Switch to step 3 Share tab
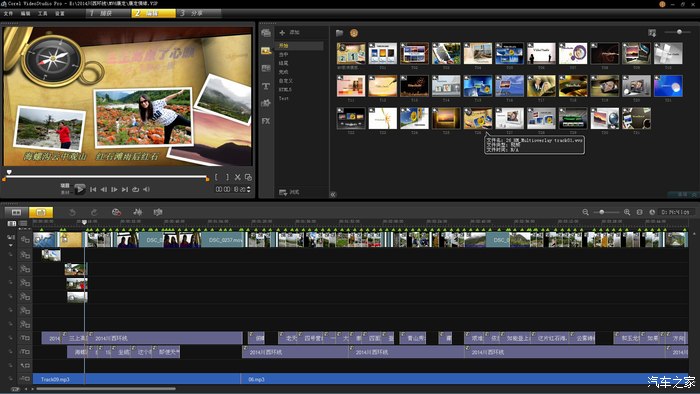Screen dimensions: 700x394 [199, 13]
